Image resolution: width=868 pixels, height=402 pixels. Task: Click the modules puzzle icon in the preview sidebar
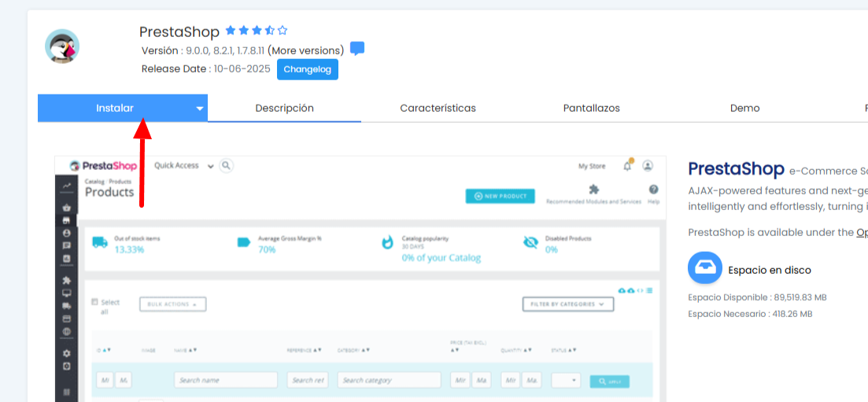click(67, 280)
